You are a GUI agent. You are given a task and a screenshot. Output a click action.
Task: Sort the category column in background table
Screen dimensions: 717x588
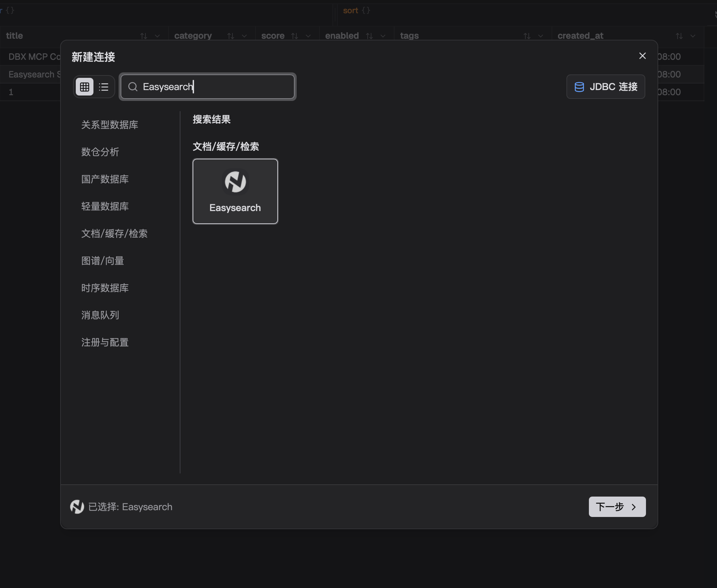click(x=231, y=36)
